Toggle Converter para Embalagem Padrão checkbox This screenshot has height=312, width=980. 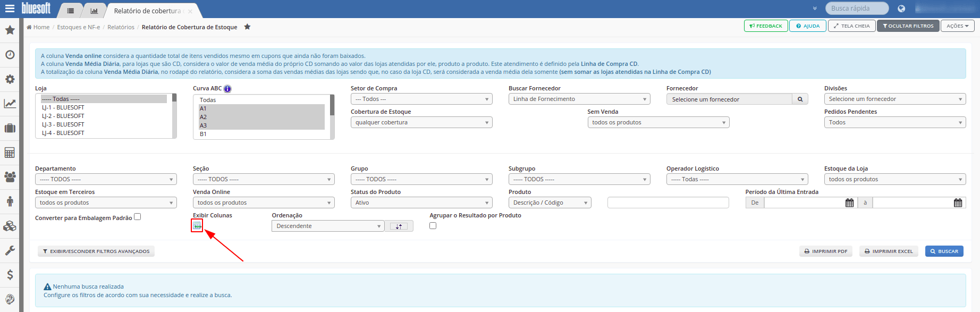click(x=138, y=217)
